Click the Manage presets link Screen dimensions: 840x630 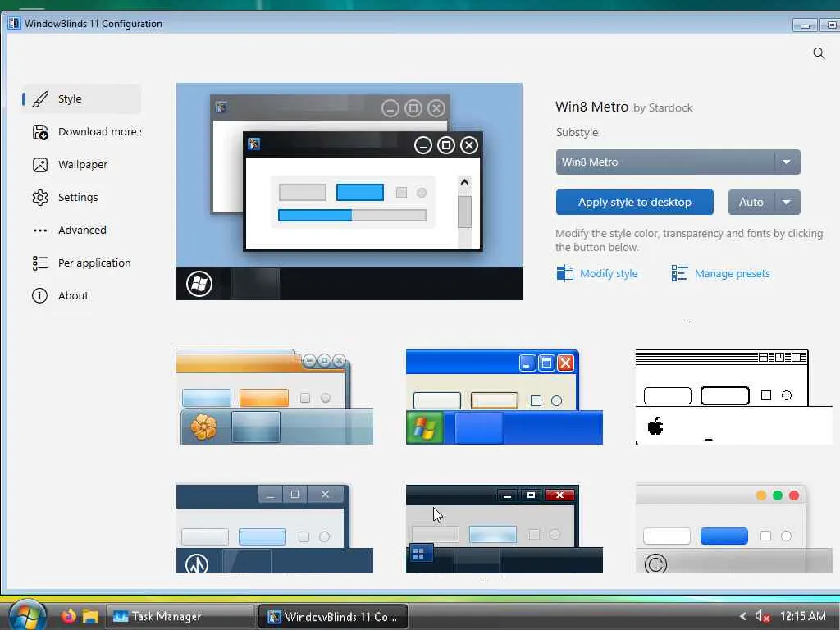pyautogui.click(x=732, y=273)
